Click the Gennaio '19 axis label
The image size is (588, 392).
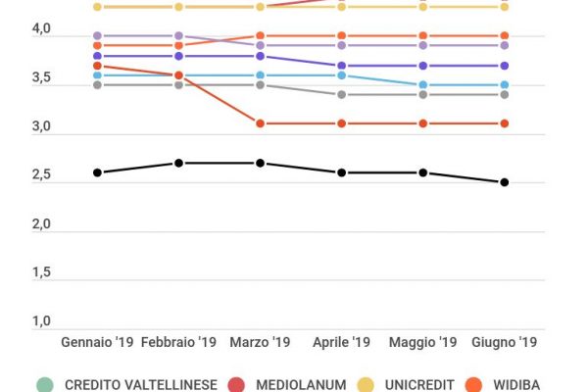pos(97,343)
